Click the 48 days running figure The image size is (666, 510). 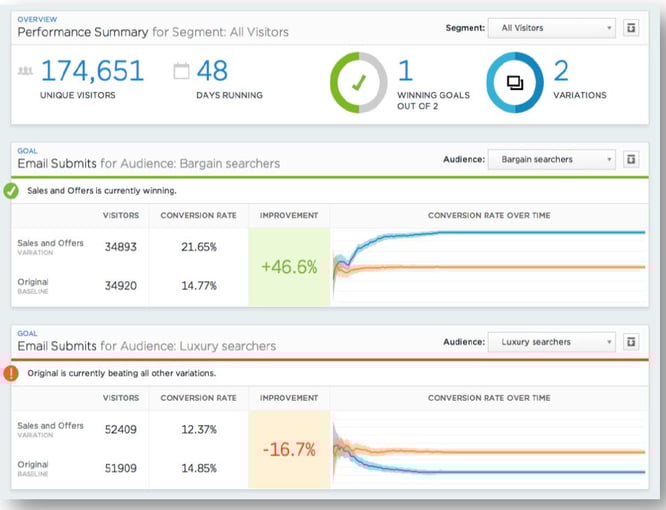[x=212, y=70]
